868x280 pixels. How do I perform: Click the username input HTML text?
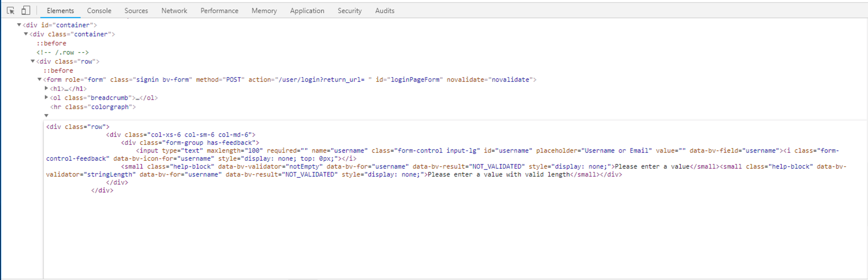click(x=457, y=151)
